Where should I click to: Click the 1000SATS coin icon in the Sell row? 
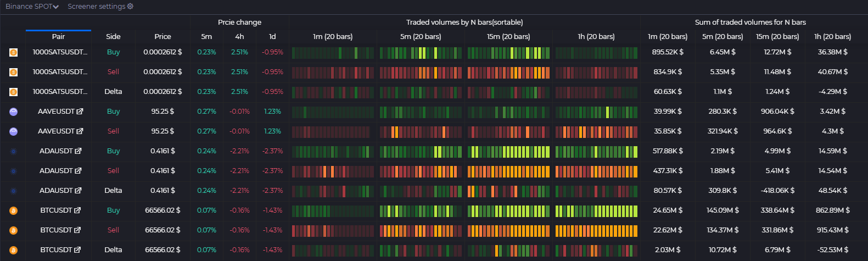click(14, 72)
